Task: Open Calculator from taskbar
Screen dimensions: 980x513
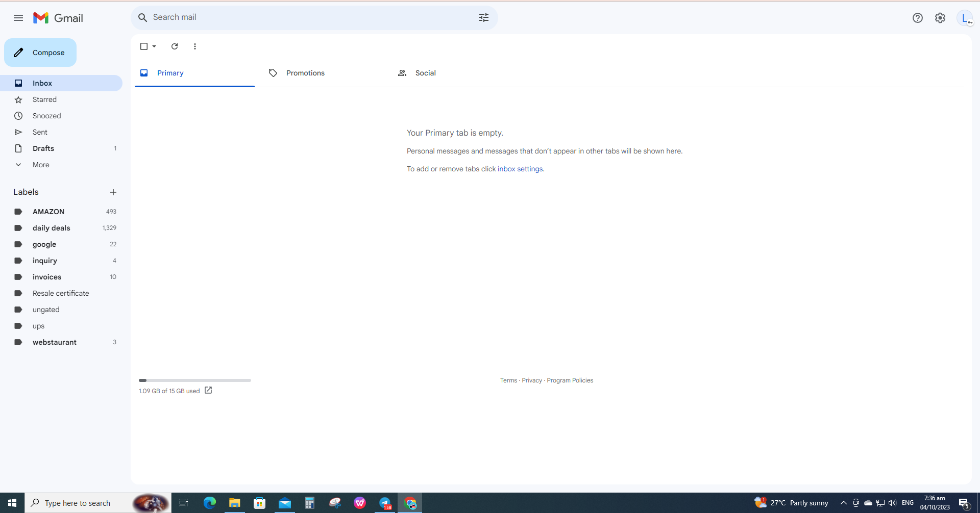Action: (309, 503)
